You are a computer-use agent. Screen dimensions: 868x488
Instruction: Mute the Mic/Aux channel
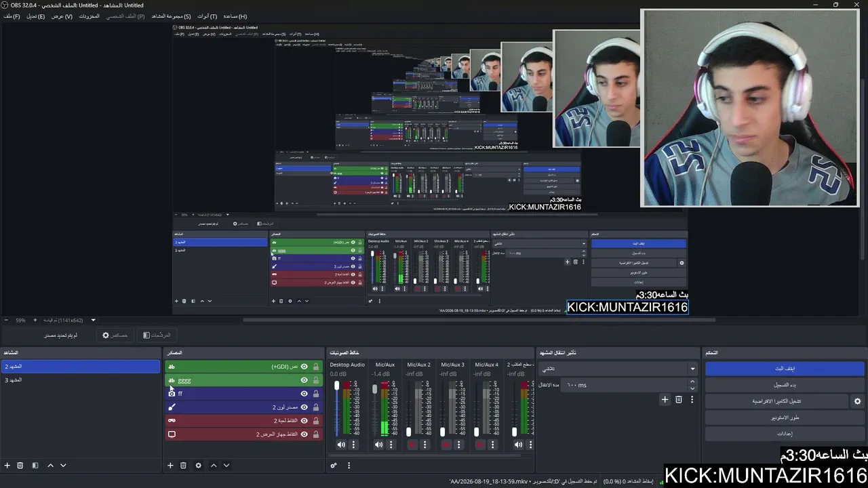click(378, 445)
